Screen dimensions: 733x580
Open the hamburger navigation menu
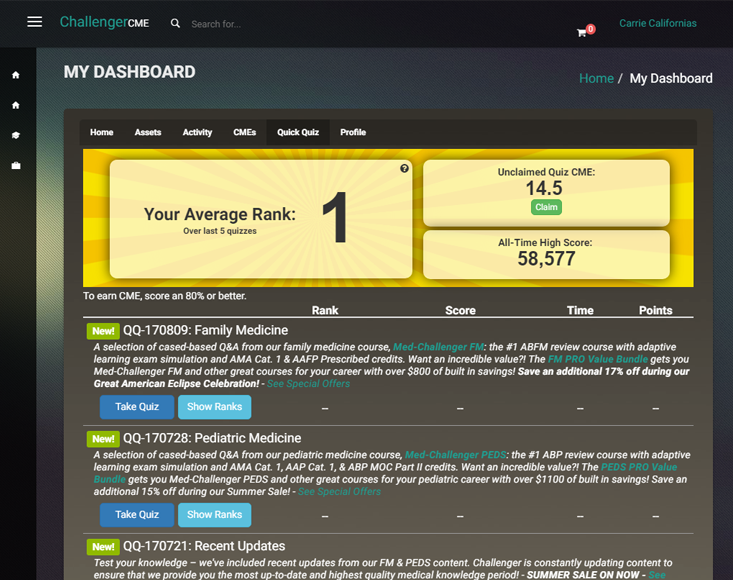pos(35,22)
